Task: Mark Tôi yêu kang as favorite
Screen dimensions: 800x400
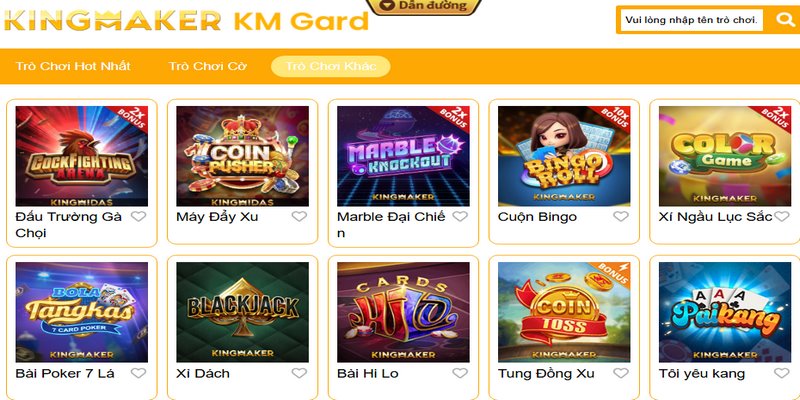Action: coord(781,373)
